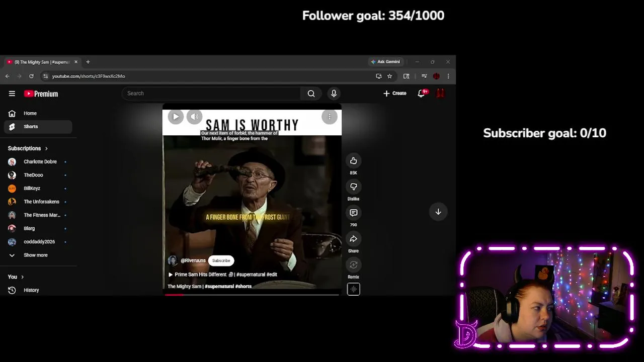Click install/cast icon in address bar

378,76
